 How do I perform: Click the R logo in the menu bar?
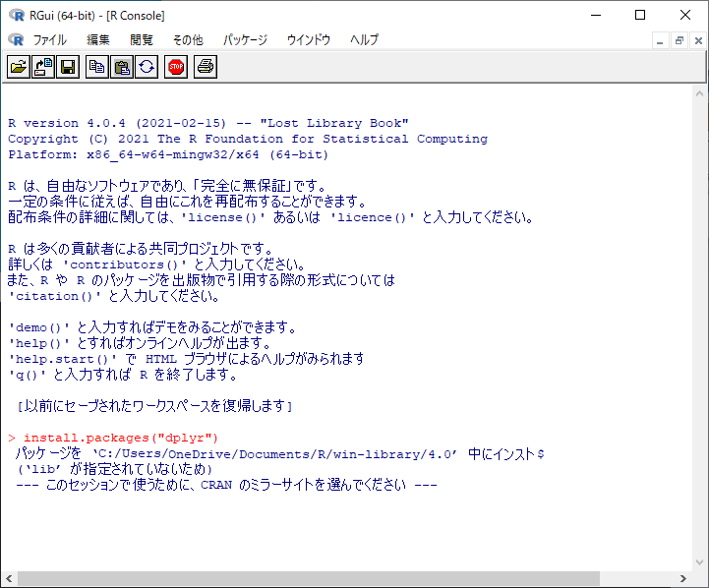tap(16, 39)
